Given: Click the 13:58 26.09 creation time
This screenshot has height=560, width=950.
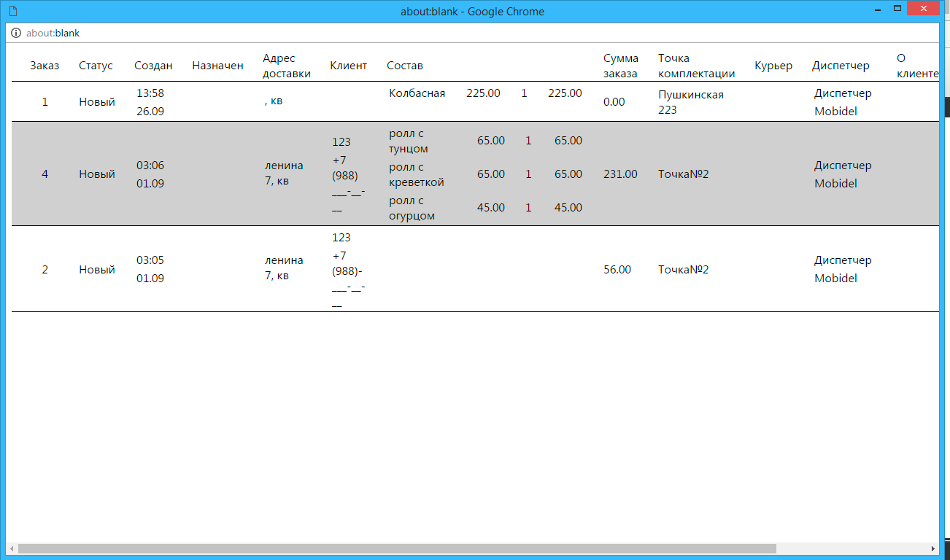Looking at the screenshot, I should pos(150,102).
